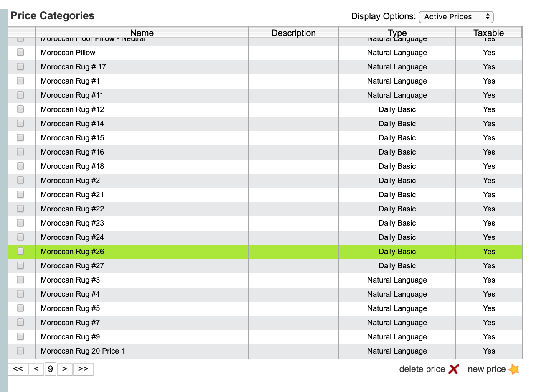Image resolution: width=554 pixels, height=392 pixels.
Task: Click the page number field showing 9
Action: [x=50, y=369]
